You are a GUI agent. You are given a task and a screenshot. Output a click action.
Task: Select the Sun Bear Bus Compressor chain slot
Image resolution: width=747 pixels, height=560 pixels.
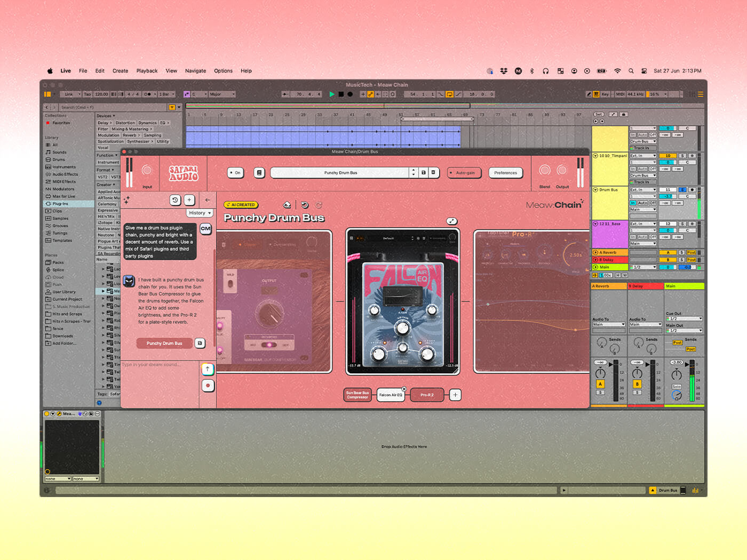[357, 395]
